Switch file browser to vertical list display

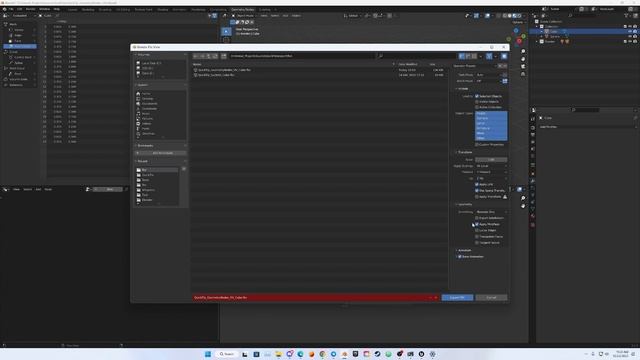(x=462, y=56)
